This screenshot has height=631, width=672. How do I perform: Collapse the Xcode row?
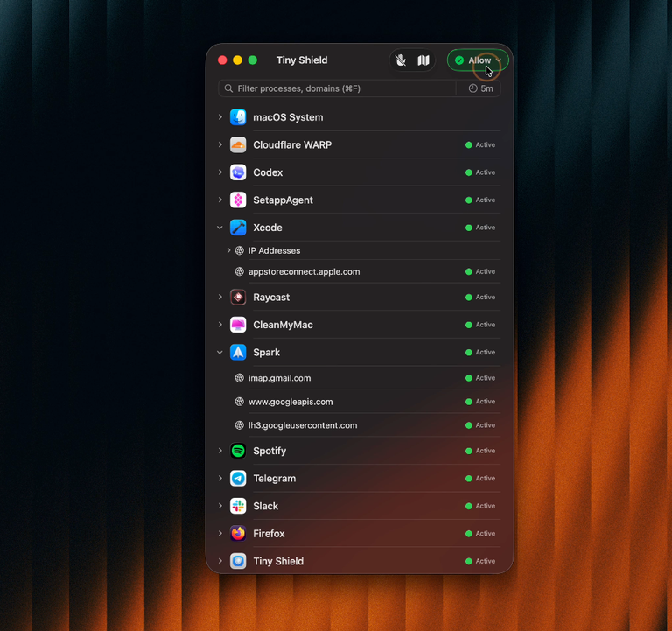220,228
